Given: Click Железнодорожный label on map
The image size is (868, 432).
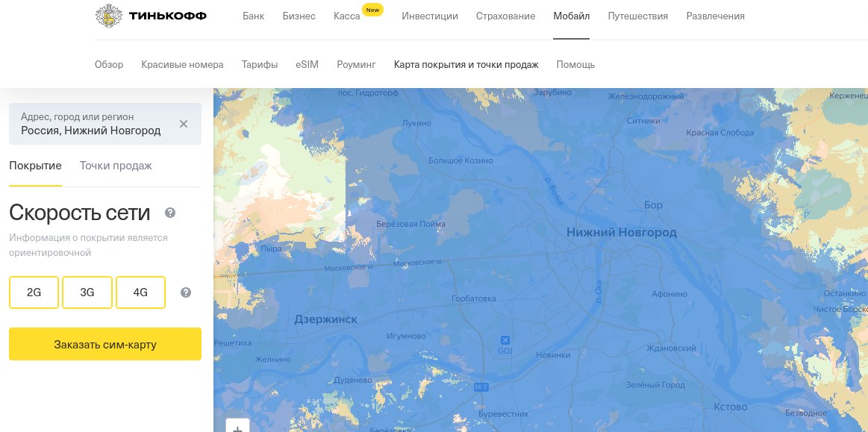Looking at the screenshot, I should pos(646,96).
